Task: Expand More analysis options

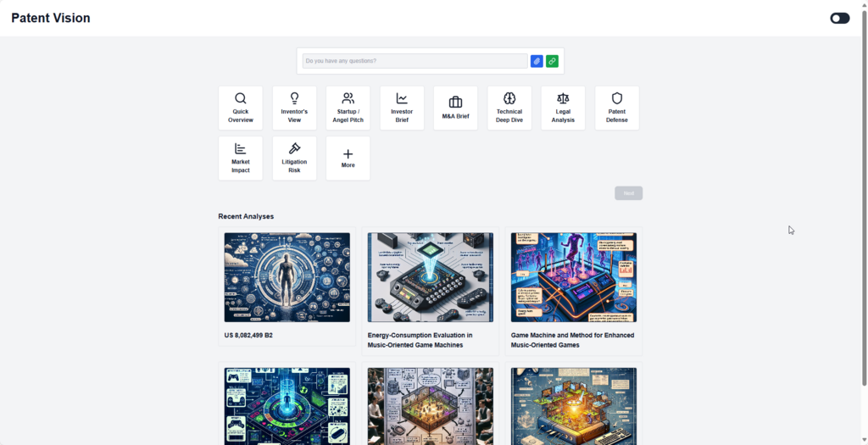Action: (348, 158)
